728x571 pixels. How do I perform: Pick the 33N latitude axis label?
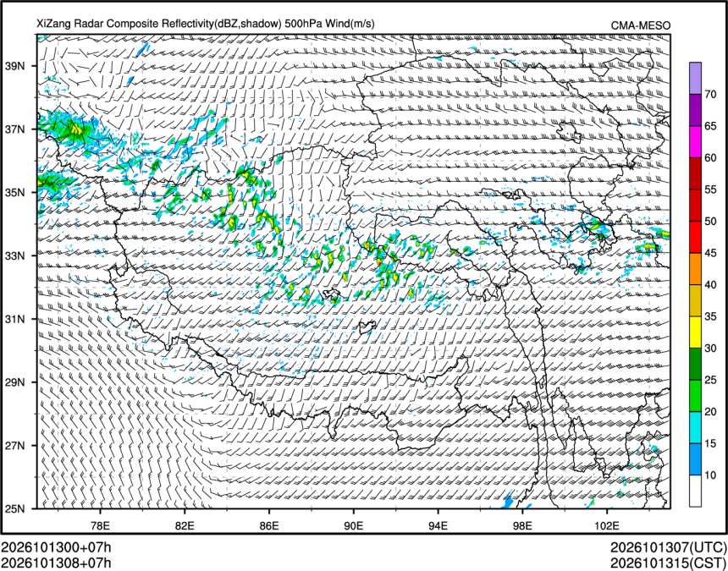(x=15, y=255)
